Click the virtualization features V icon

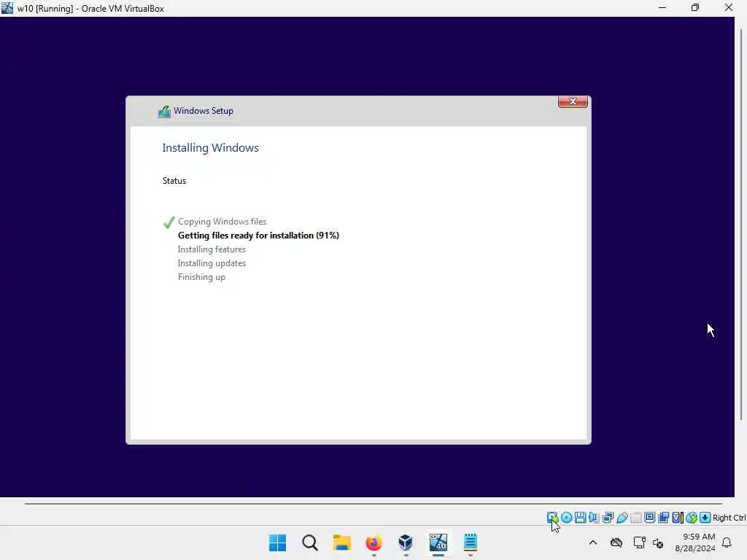pyautogui.click(x=678, y=518)
